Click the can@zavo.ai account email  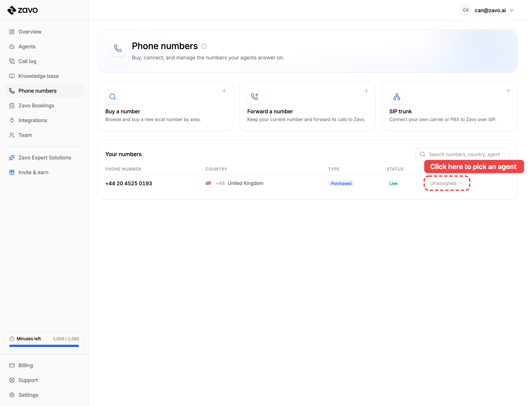[x=490, y=10]
